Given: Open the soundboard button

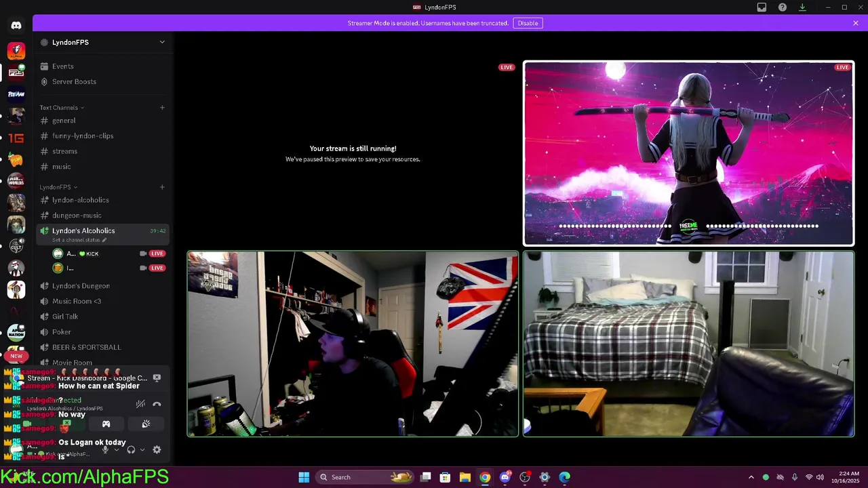Looking at the screenshot, I should coord(146,424).
